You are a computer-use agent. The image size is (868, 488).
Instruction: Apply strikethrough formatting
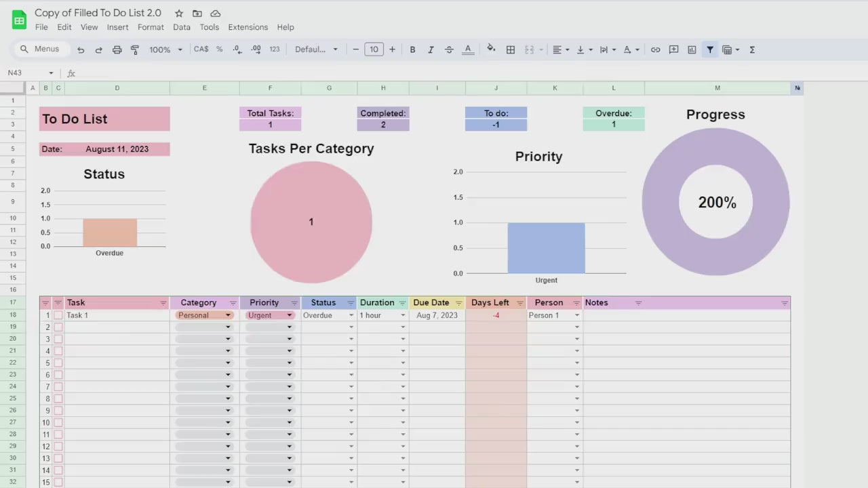(449, 49)
